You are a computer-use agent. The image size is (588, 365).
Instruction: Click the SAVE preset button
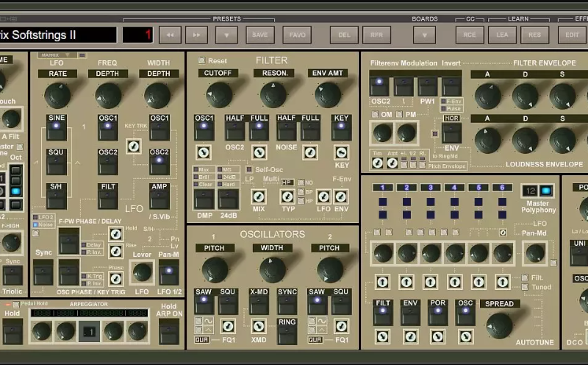point(260,35)
